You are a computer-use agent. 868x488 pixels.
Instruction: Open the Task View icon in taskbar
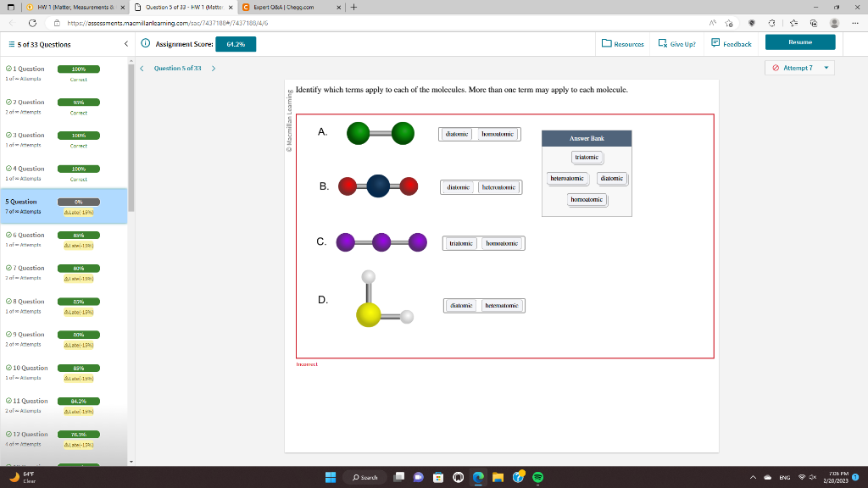(398, 477)
